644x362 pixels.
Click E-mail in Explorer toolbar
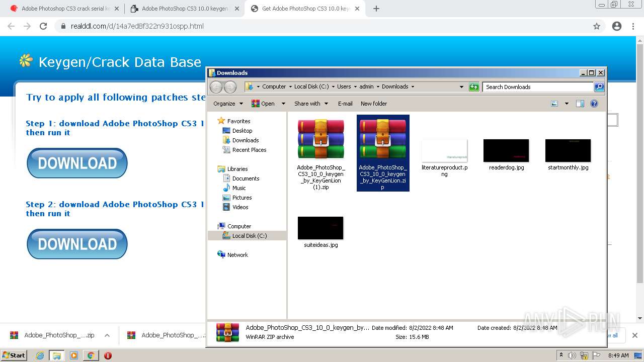click(x=345, y=104)
